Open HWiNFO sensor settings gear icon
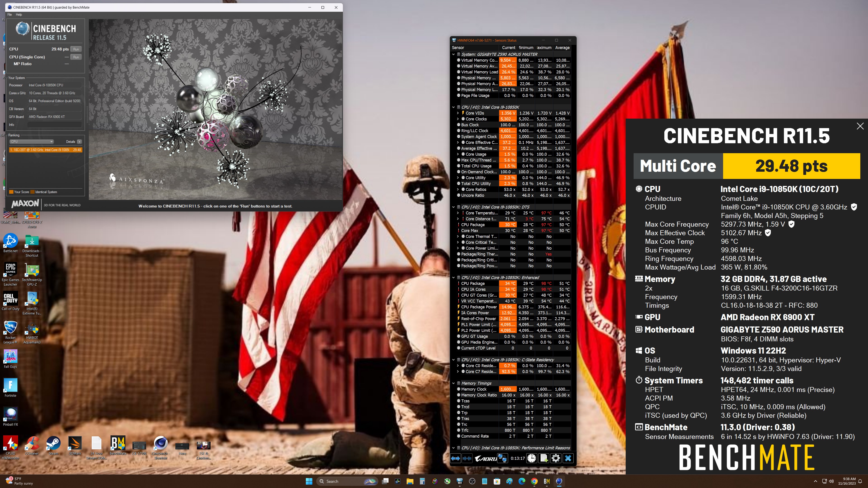Viewport: 868px width, 488px height. point(556,458)
